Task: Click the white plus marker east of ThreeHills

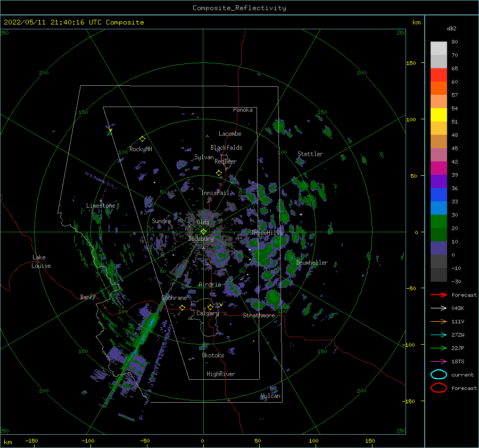Action: tap(301, 214)
